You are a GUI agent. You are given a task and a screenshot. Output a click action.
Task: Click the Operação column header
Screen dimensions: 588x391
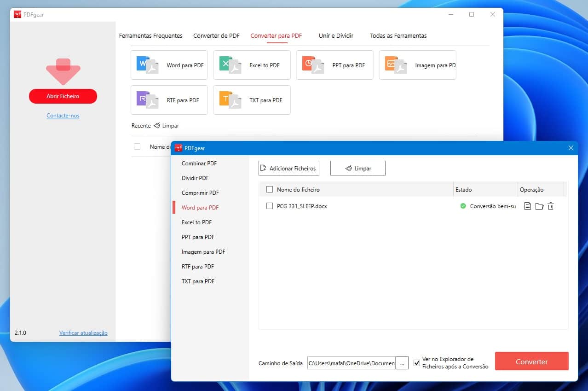point(531,189)
